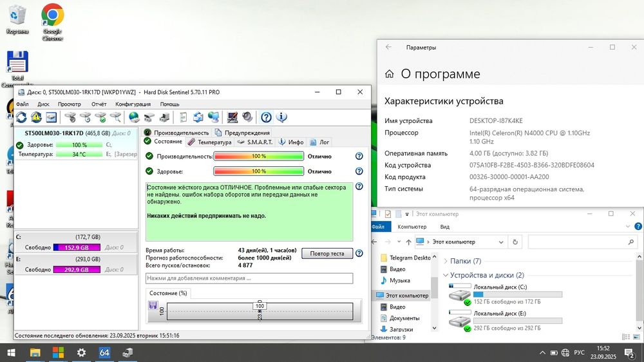Click the disk with clock test icon
The height and width of the screenshot is (362, 644).
(86, 117)
